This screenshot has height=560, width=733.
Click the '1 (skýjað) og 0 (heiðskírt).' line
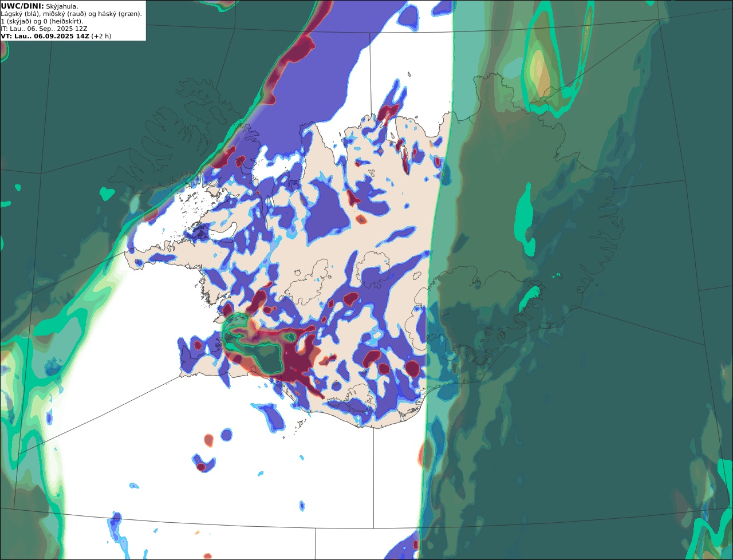pyautogui.click(x=42, y=21)
